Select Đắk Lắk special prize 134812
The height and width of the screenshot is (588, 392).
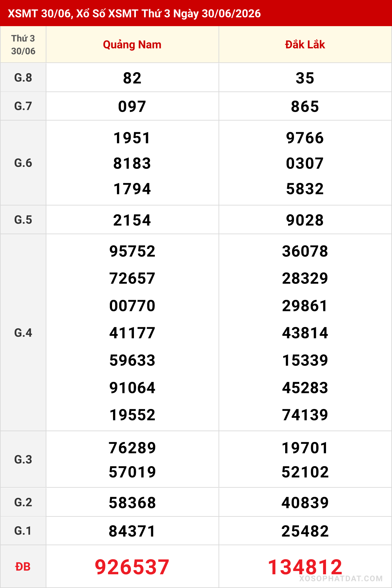point(305,567)
